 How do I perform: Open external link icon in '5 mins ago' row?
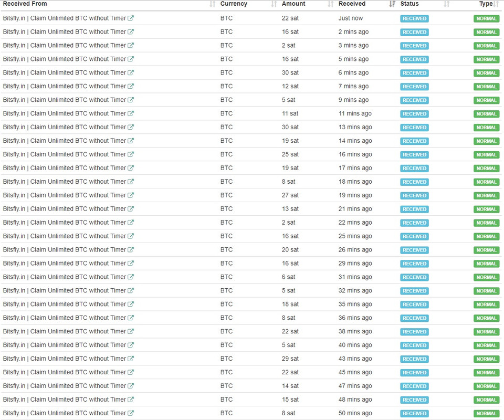131,59
